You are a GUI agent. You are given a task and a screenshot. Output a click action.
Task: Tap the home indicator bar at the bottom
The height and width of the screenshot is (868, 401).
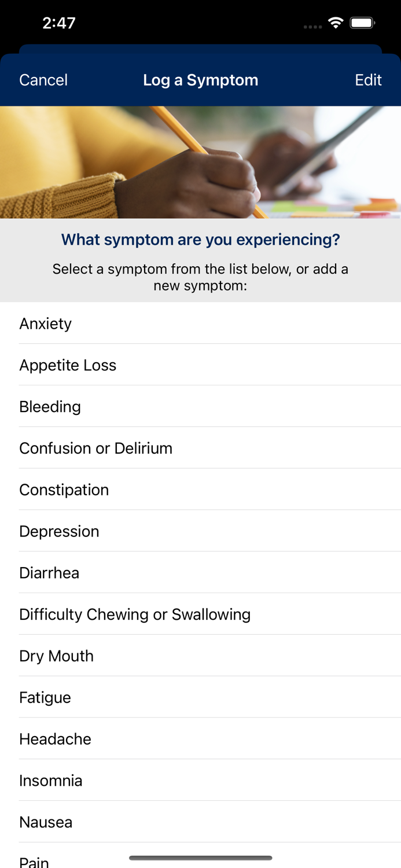click(x=200, y=858)
